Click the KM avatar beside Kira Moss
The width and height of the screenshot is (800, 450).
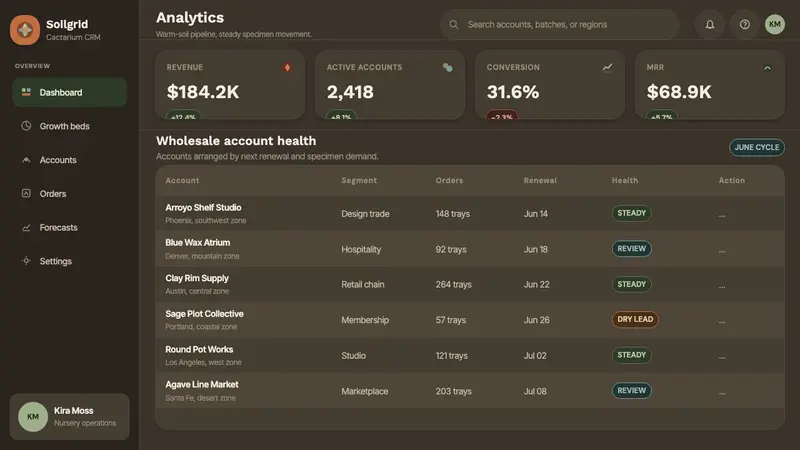pyautogui.click(x=33, y=417)
